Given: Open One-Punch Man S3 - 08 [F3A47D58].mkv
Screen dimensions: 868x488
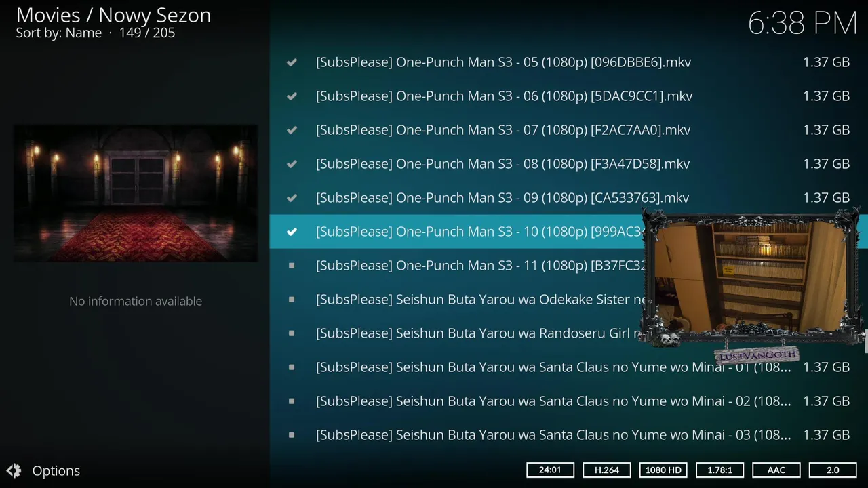Looking at the screenshot, I should click(x=568, y=164).
